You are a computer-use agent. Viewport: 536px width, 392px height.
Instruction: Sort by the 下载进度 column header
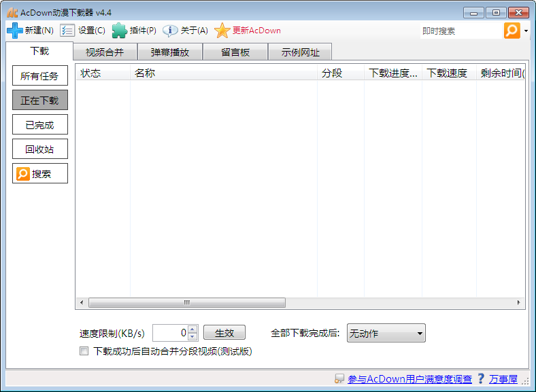click(393, 73)
